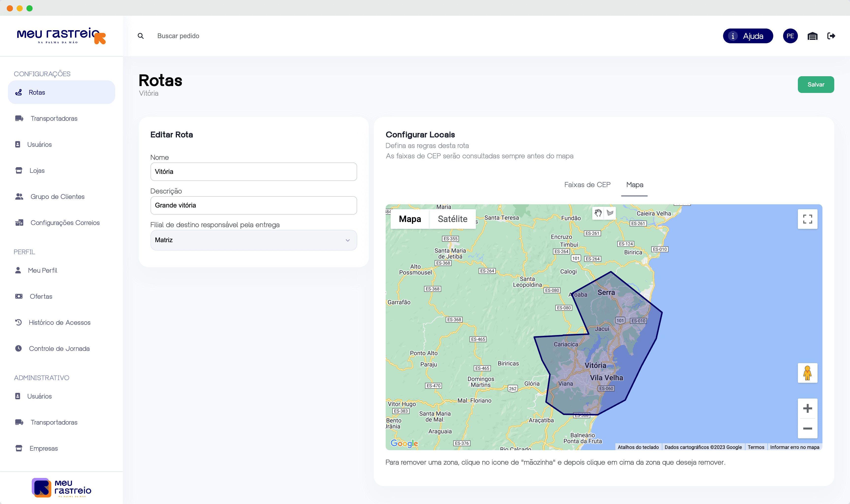Click the Nome field containing Vitória

[x=253, y=172]
